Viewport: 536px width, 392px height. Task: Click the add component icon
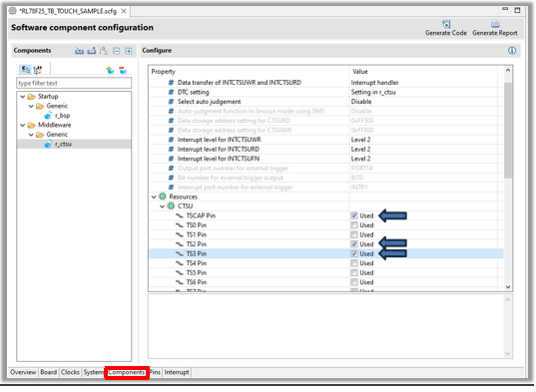pos(110,70)
